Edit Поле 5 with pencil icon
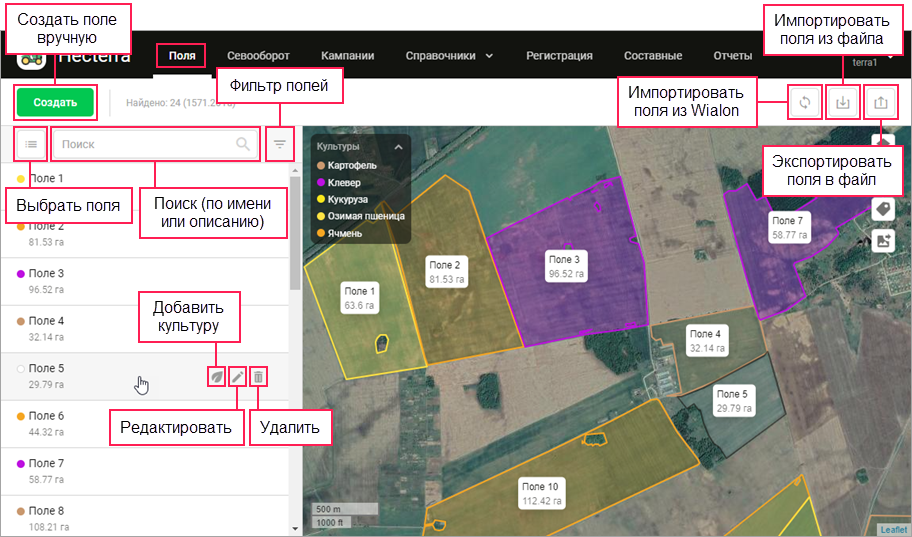912x537 pixels. pos(237,377)
